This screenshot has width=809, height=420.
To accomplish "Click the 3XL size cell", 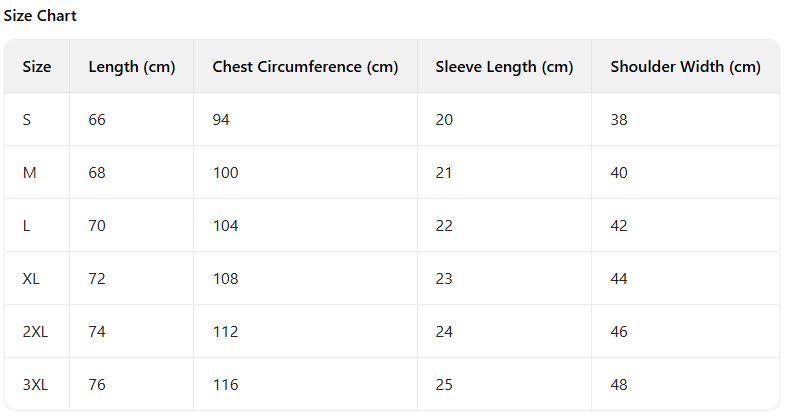I will click(35, 385).
